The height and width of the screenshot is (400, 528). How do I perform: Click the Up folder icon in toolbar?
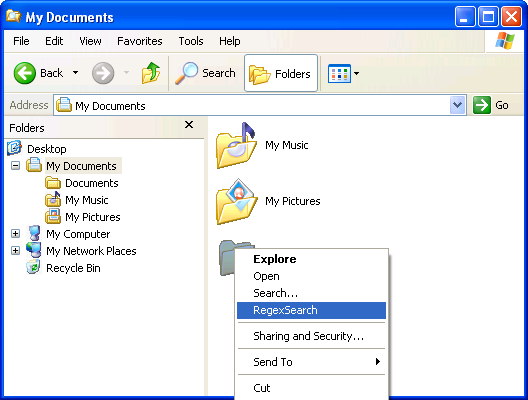point(151,73)
